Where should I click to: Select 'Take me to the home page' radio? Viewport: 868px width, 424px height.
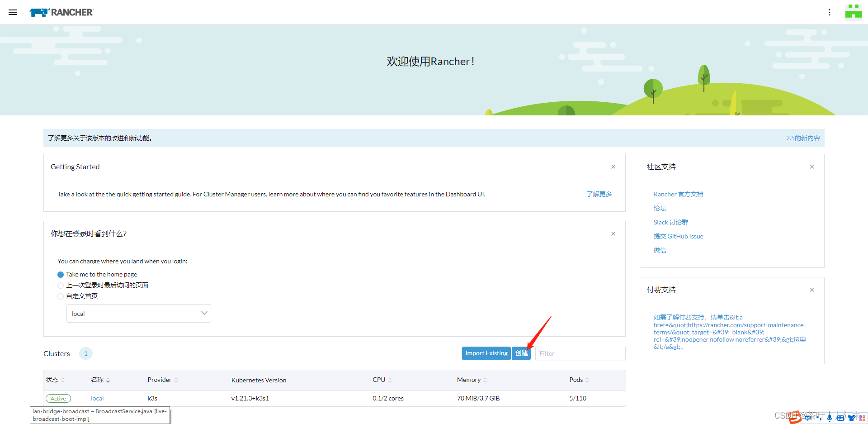tap(61, 275)
